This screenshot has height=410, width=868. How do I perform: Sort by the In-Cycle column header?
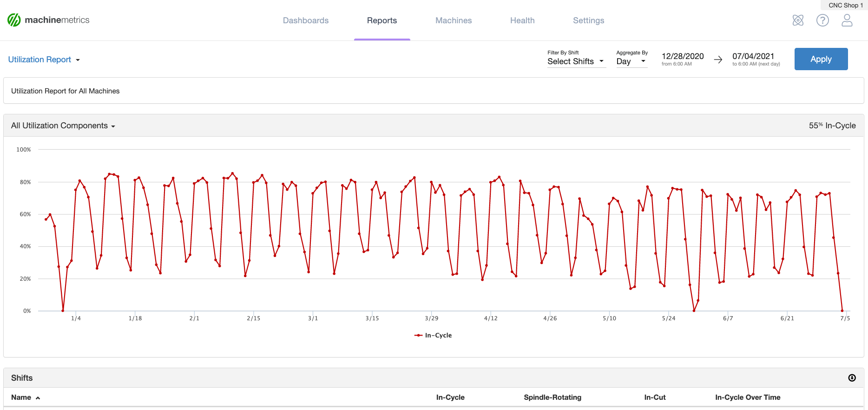click(x=450, y=397)
